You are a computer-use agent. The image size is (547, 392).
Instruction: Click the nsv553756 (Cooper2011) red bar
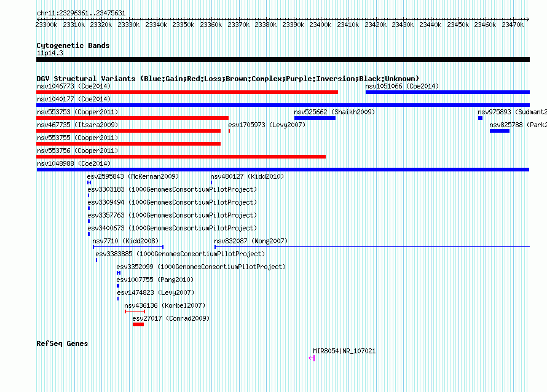tap(181, 157)
